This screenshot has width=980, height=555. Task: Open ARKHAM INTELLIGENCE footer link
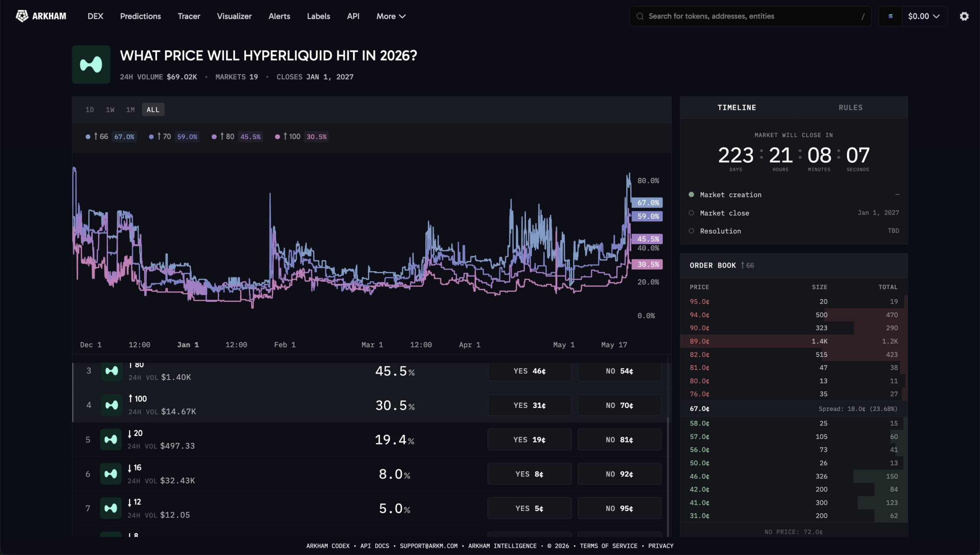502,546
